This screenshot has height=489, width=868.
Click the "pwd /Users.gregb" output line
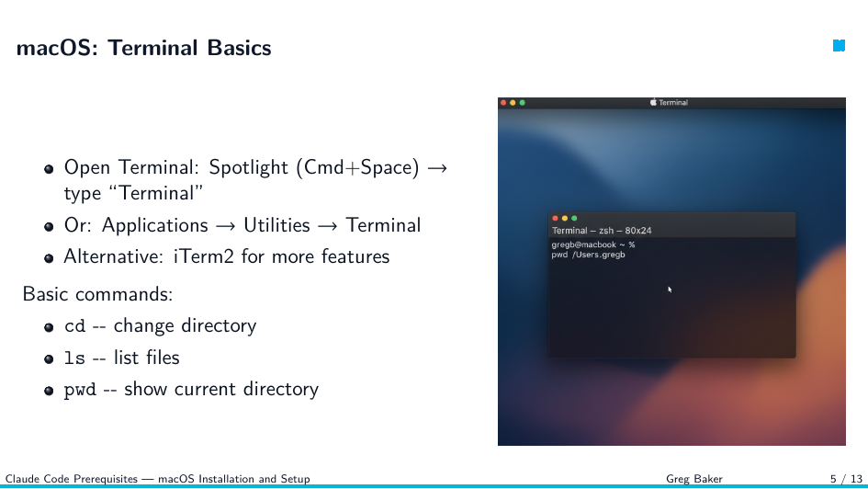click(589, 255)
